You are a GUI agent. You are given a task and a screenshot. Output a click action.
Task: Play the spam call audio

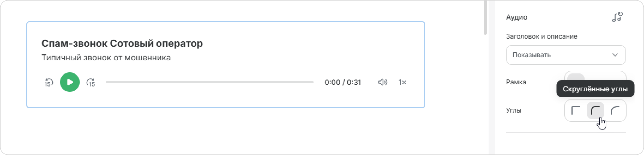pyautogui.click(x=70, y=82)
